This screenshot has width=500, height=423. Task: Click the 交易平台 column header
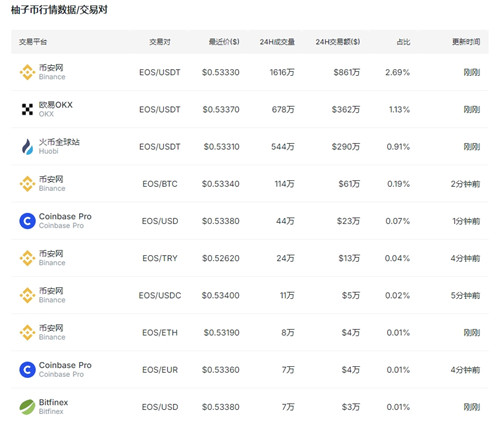(x=33, y=42)
